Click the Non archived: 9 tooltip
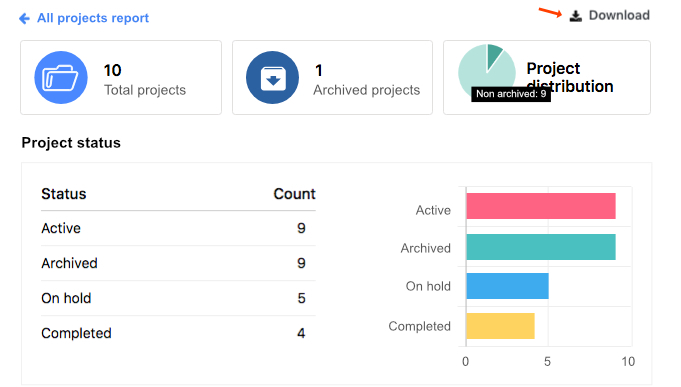 tap(511, 94)
